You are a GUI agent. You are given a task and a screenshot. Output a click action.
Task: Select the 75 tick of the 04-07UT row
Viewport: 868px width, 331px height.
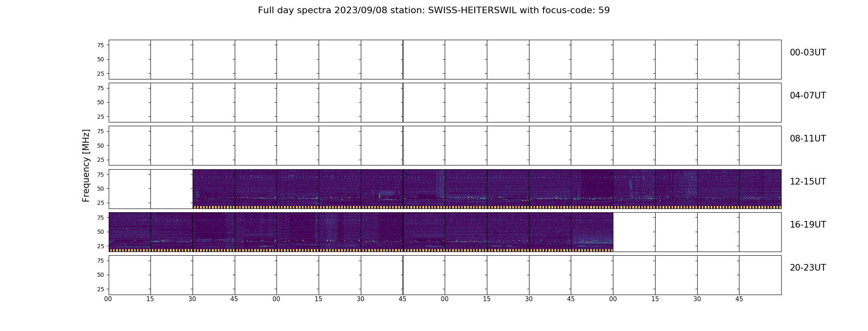pyautogui.click(x=100, y=88)
